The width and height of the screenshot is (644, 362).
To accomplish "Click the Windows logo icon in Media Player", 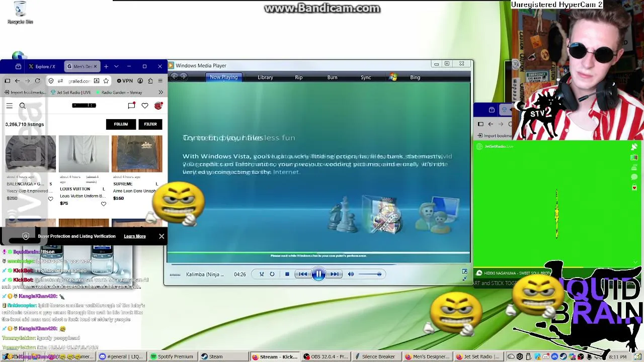I will [393, 77].
